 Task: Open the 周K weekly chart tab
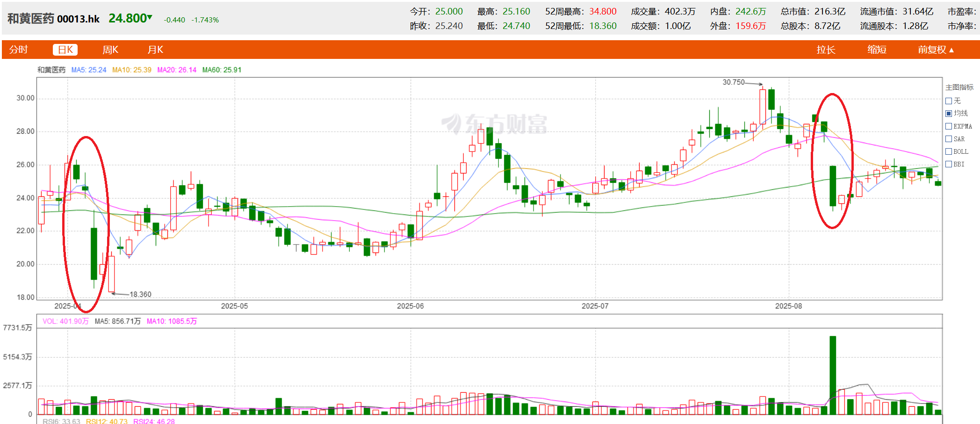[x=110, y=50]
